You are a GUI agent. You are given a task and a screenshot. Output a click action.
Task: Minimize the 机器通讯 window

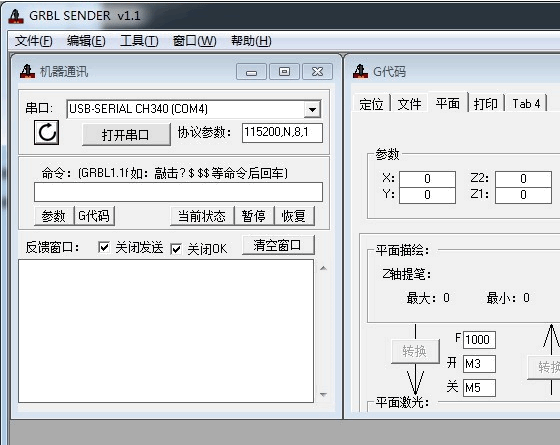tap(251, 72)
